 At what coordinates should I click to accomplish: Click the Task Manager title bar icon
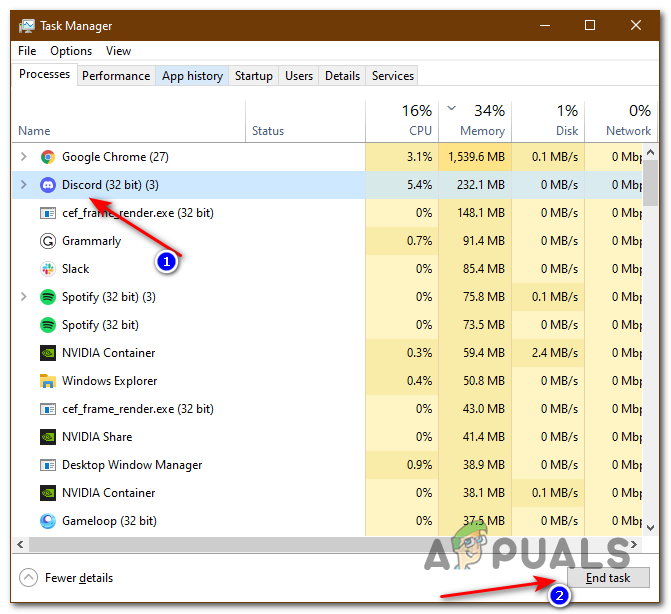[x=27, y=26]
